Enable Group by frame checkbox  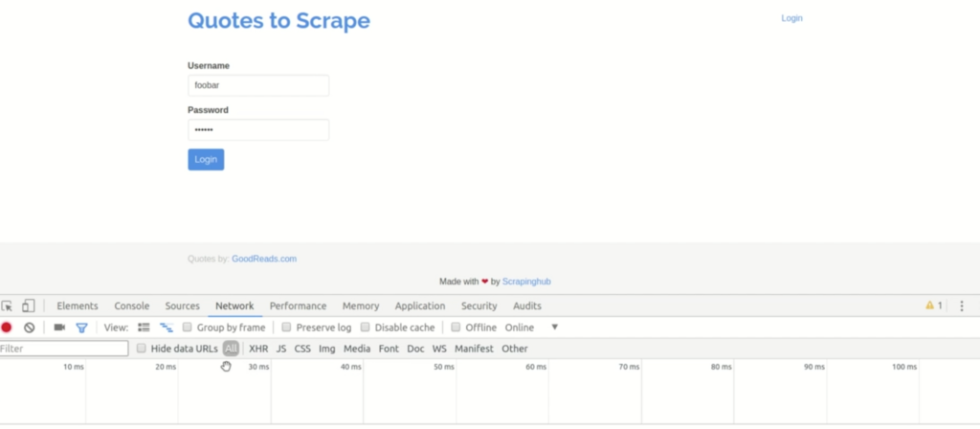187,327
